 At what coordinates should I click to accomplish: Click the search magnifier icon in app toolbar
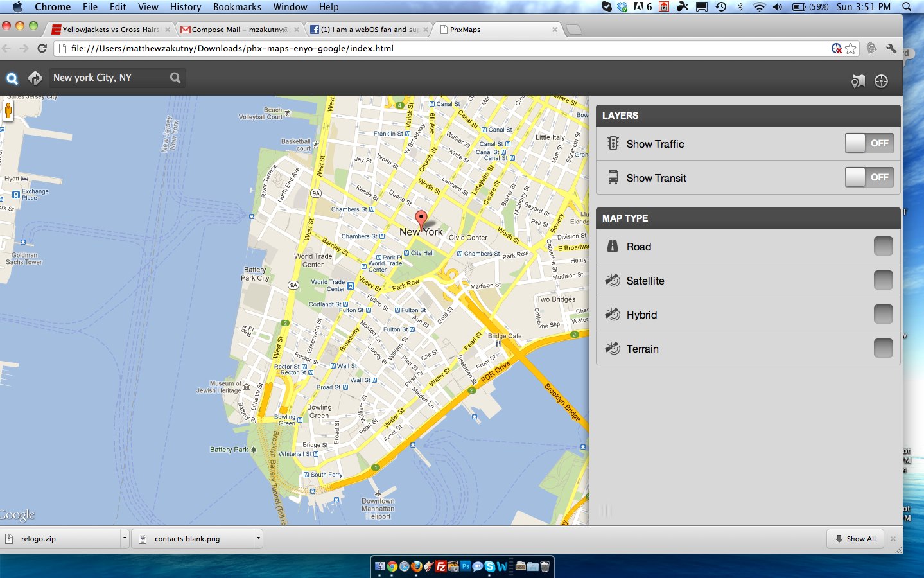click(12, 78)
